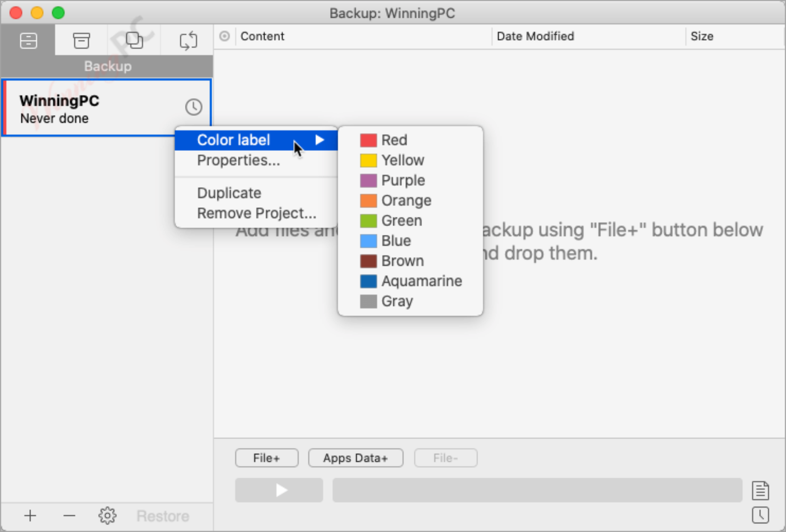
Task: Click the red close window button
Action: click(x=16, y=13)
